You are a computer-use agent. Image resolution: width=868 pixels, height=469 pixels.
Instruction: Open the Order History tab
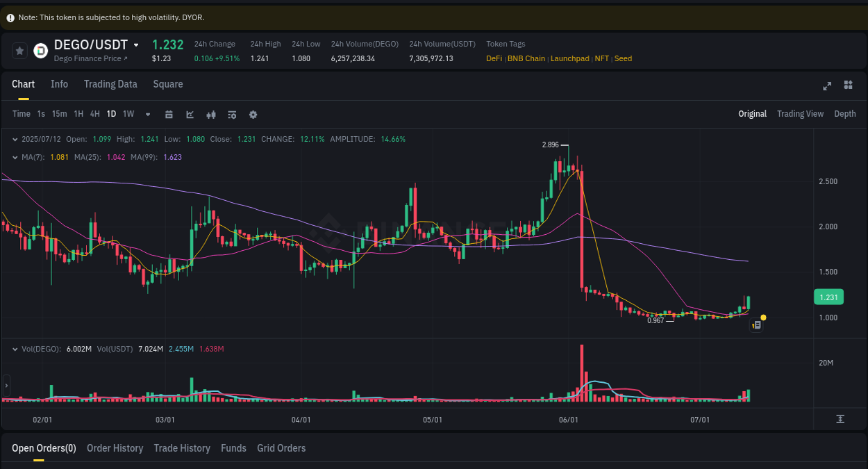coord(115,448)
